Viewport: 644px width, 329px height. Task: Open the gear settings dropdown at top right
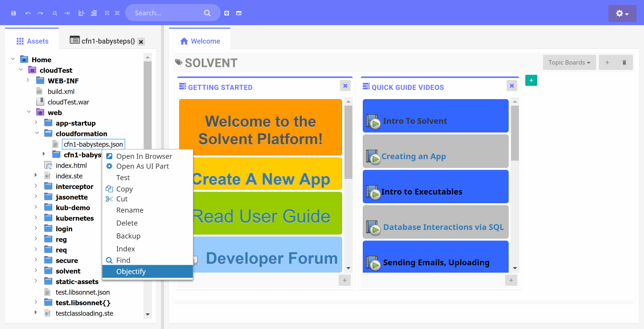pos(622,14)
